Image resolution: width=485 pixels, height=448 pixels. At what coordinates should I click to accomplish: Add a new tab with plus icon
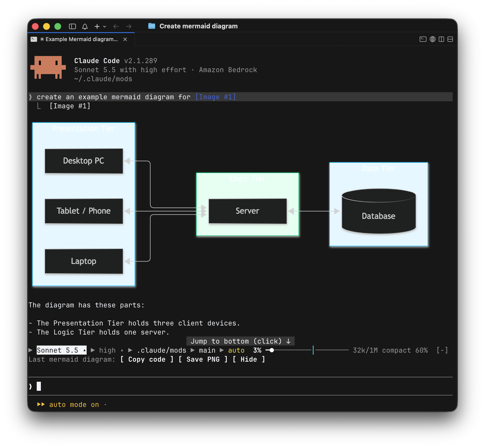pos(97,26)
